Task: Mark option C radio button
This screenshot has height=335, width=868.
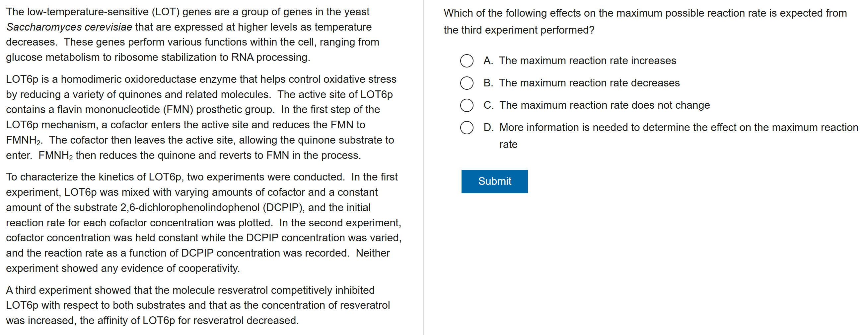Action: tap(467, 105)
